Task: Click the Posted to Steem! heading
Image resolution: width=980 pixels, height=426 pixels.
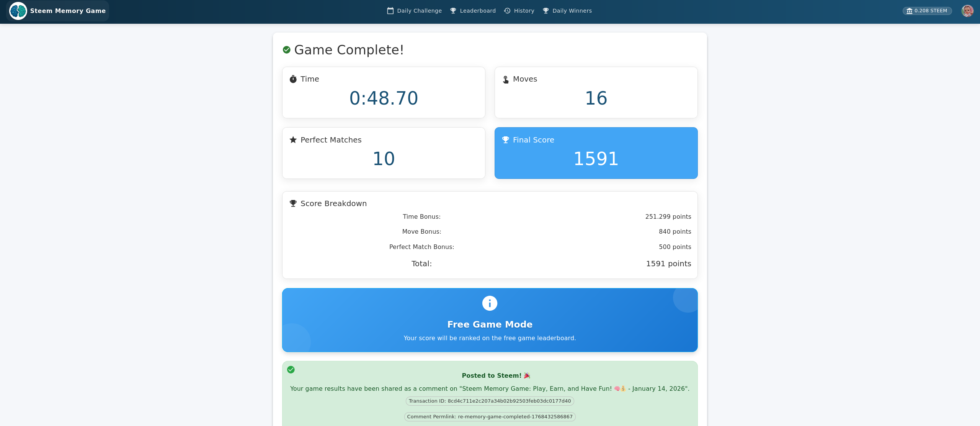Action: tap(496, 375)
